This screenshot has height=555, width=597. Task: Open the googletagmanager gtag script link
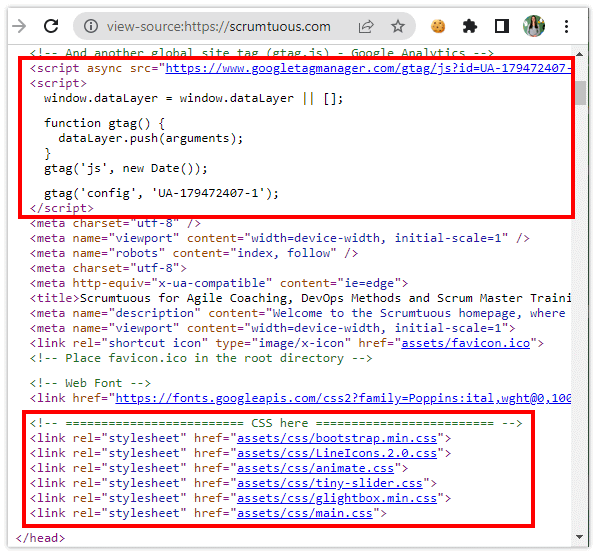368,68
